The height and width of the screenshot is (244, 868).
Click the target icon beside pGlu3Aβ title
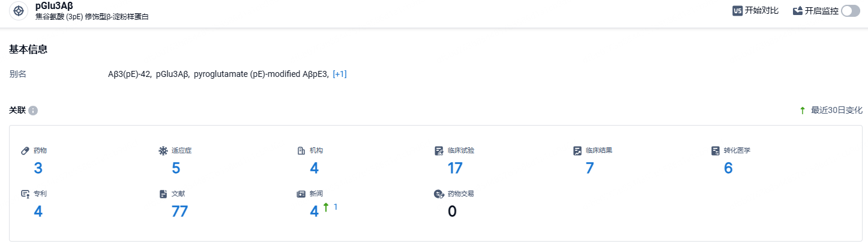(18, 11)
